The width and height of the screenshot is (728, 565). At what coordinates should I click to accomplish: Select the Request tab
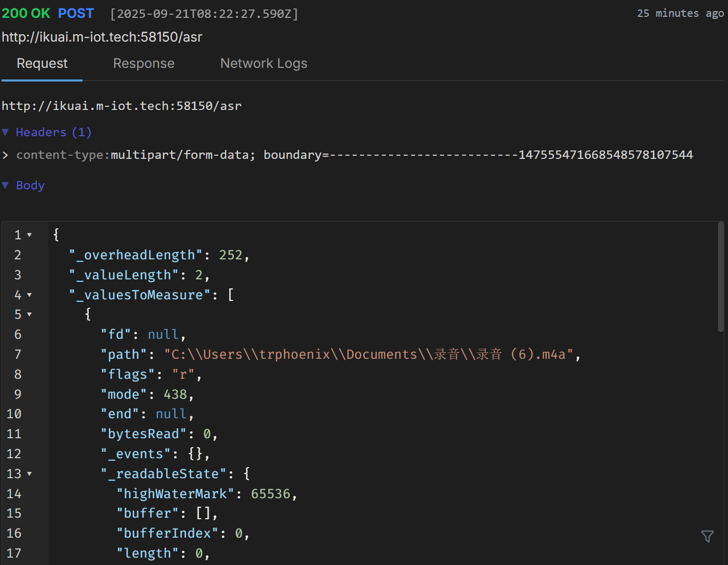click(x=42, y=64)
